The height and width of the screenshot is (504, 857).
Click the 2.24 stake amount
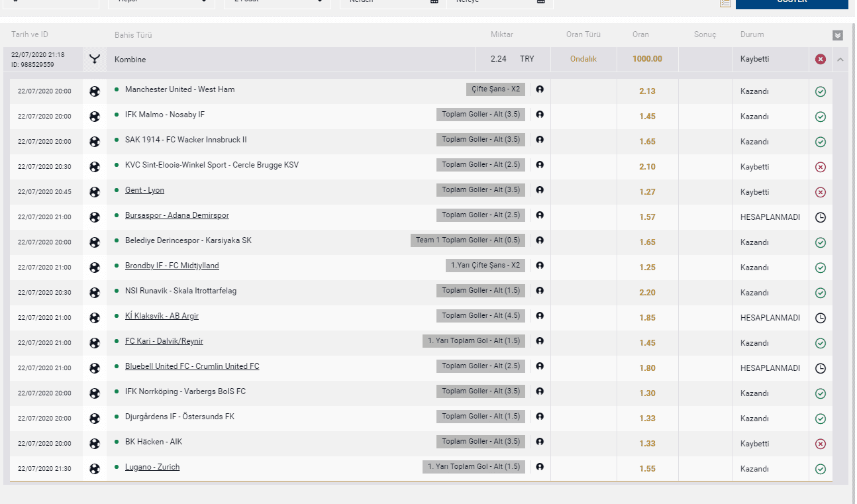[499, 59]
